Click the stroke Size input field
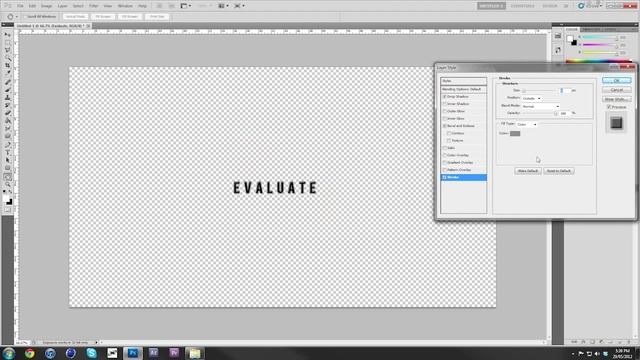This screenshot has height=360, width=640. pos(565,90)
